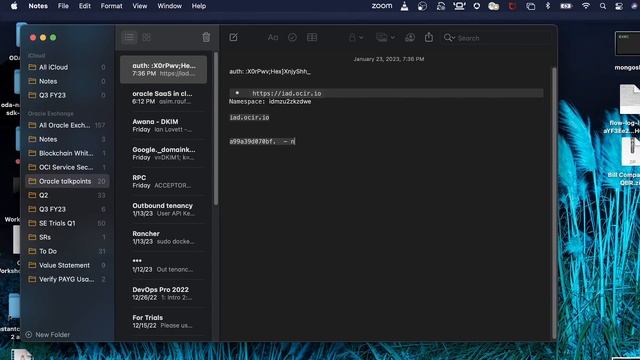
Task: Click the note editor scrollbar
Action: pyautogui.click(x=554, y=203)
